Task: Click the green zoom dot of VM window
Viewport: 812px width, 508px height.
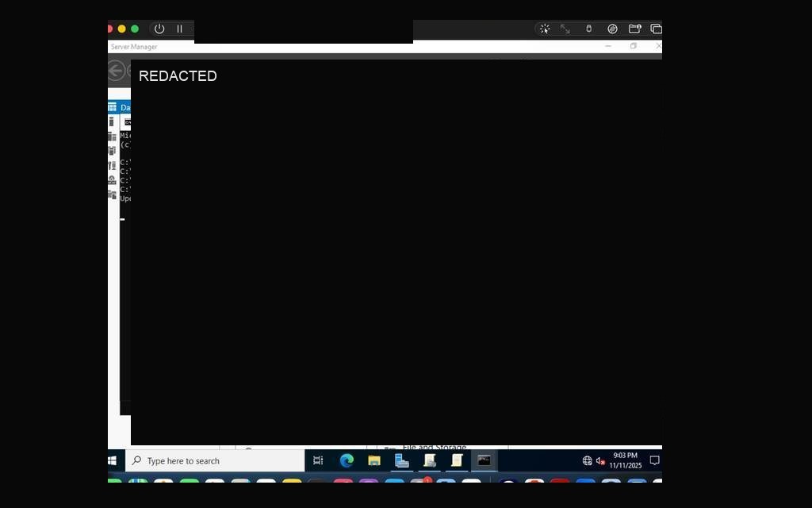Action: click(135, 29)
